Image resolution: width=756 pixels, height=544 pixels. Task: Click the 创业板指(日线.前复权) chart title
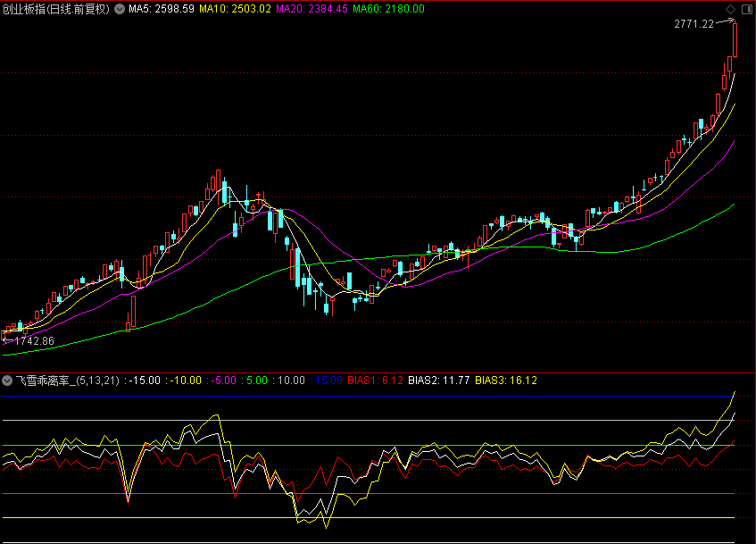pyautogui.click(x=56, y=9)
